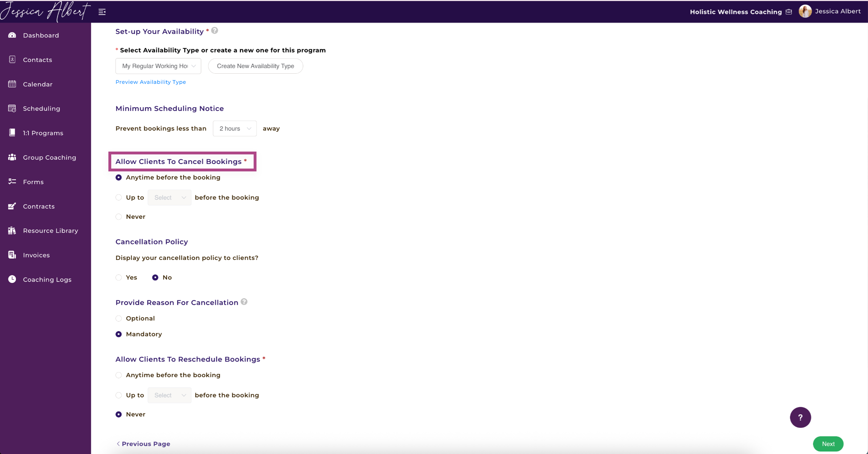
Task: Select reschedule Up to option radio
Action: pos(119,395)
